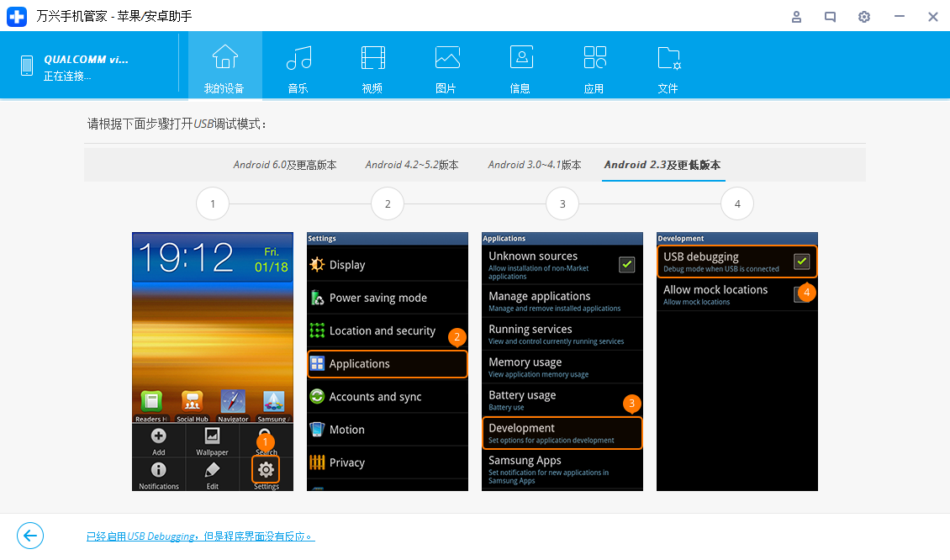Open the settings gear icon
This screenshot has width=950, height=560.
coord(863,17)
